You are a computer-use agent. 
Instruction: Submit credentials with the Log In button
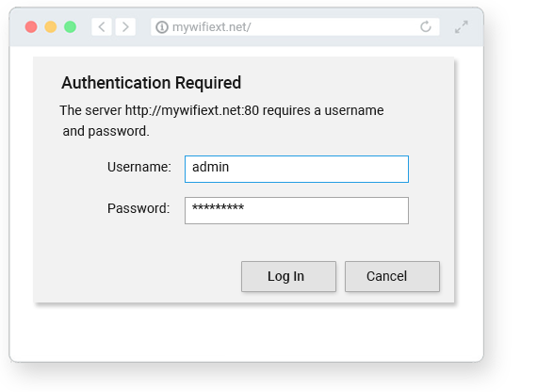coord(288,276)
